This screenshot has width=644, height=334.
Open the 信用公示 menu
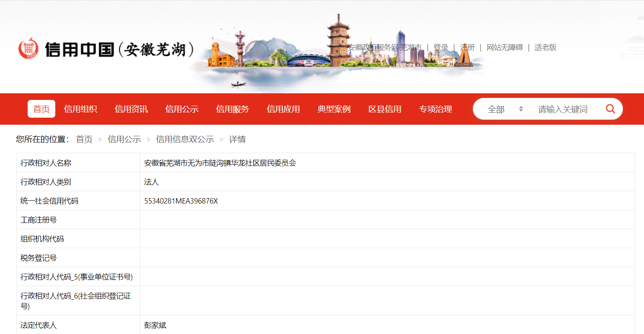pyautogui.click(x=182, y=109)
